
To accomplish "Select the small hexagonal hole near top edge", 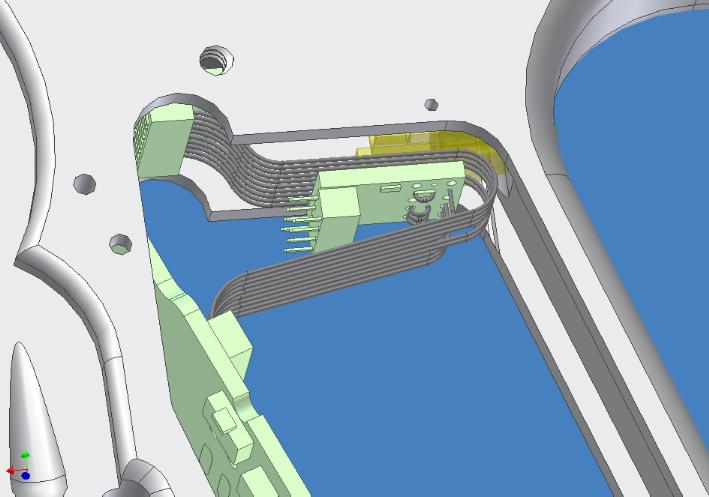I will 431,104.
